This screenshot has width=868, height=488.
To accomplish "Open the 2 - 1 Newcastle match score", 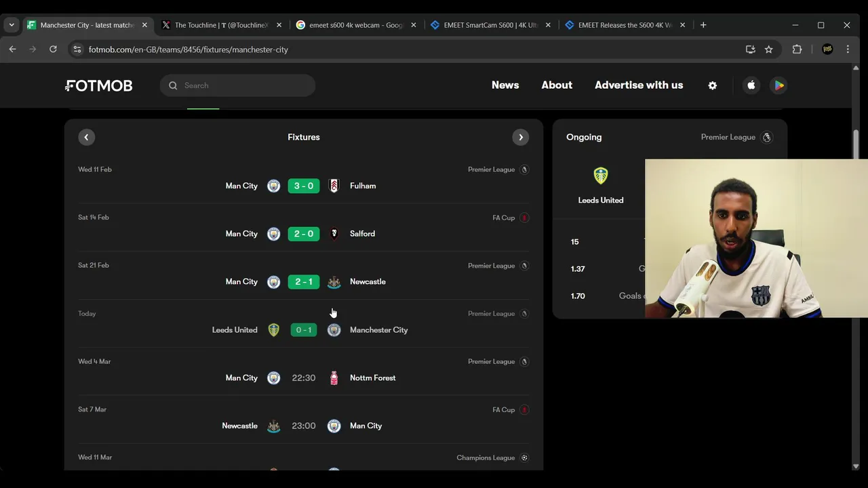I will 304,282.
